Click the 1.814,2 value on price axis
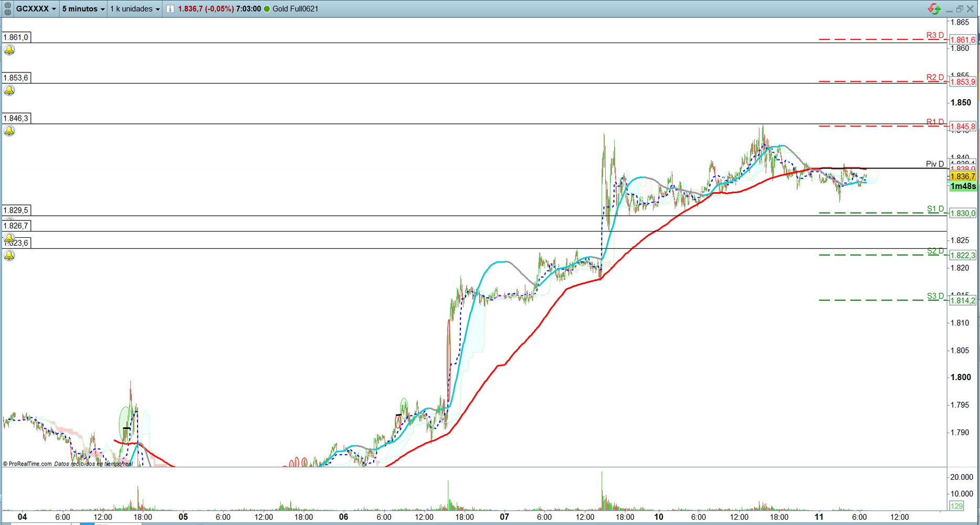Screen dimensions: 980x525 pos(963,300)
